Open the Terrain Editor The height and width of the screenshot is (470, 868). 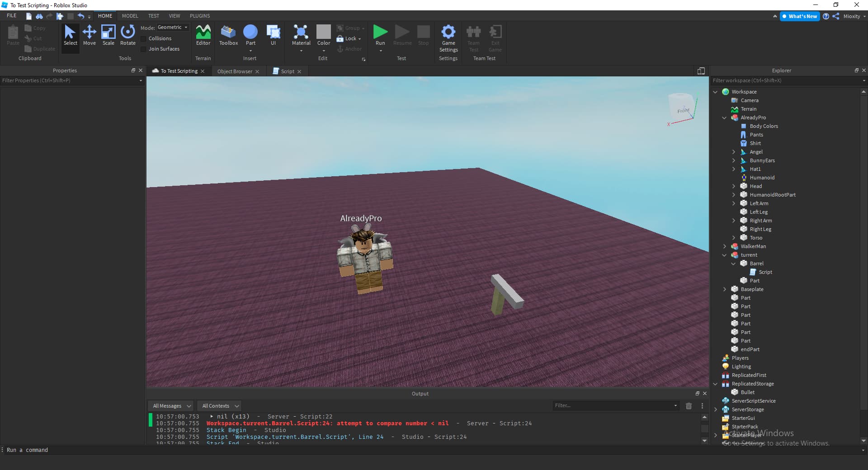tap(203, 35)
